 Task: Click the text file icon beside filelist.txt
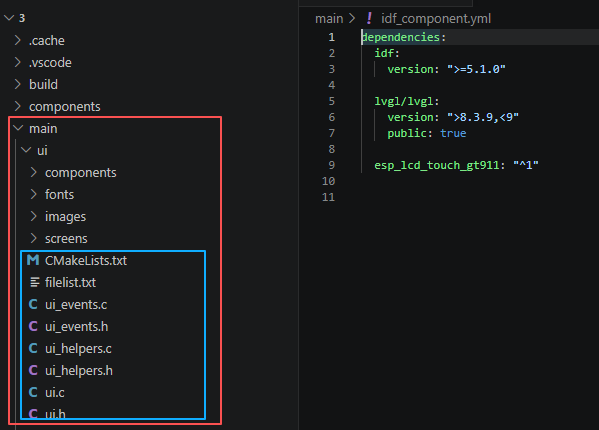coord(34,283)
